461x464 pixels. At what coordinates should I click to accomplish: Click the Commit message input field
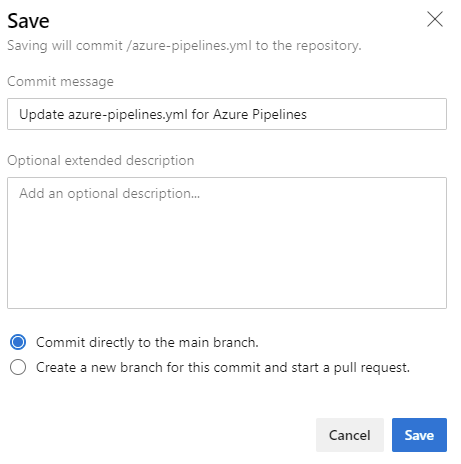[x=227, y=114]
